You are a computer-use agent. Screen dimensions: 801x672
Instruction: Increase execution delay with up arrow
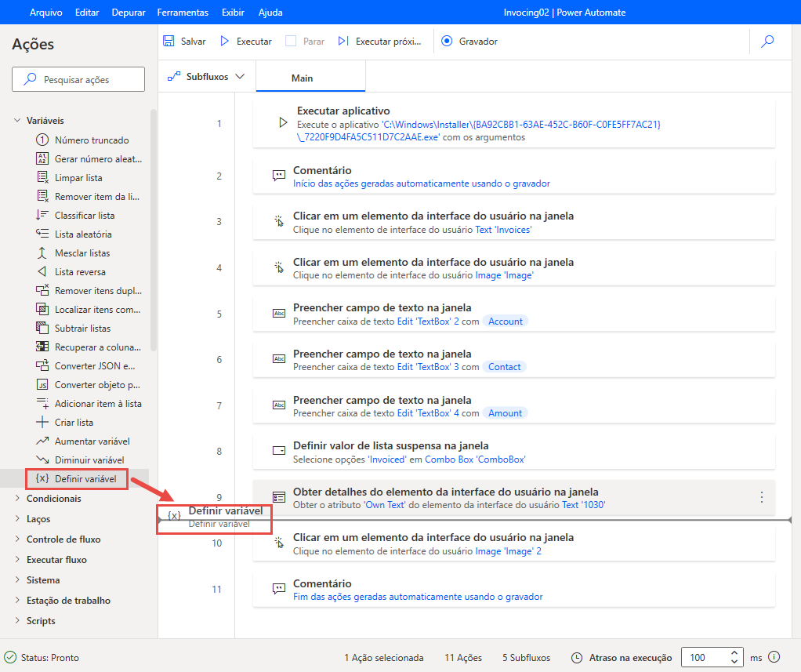click(x=734, y=653)
